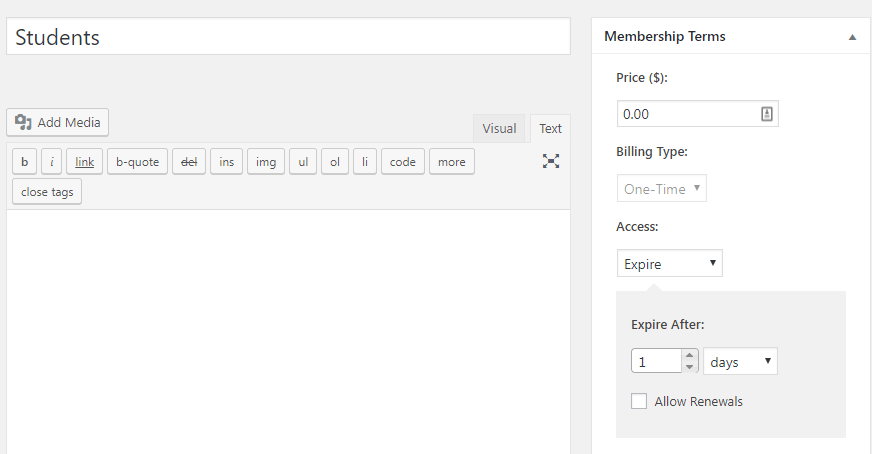Screen dimensions: 872x454
Task: Open the Access dropdown showing Expire
Action: 670,263
